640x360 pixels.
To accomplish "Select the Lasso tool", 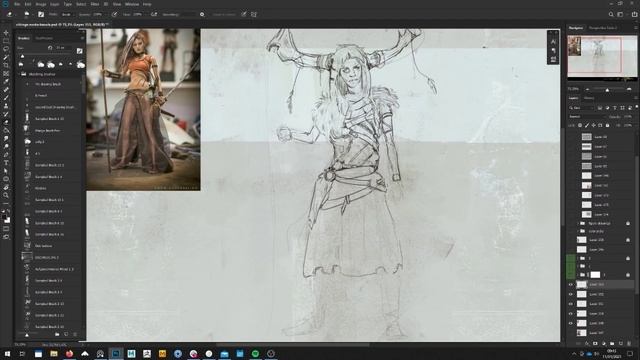I will point(6,49).
